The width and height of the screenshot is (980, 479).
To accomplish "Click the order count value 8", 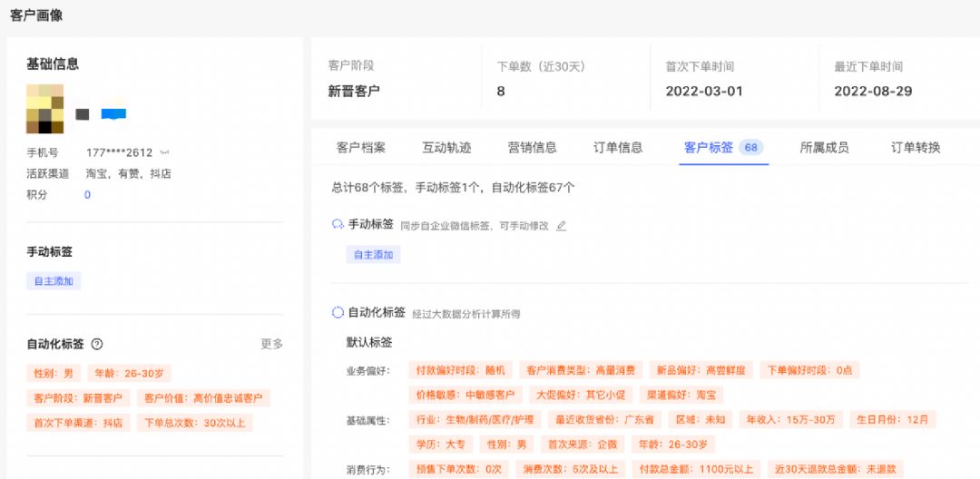I will point(501,92).
